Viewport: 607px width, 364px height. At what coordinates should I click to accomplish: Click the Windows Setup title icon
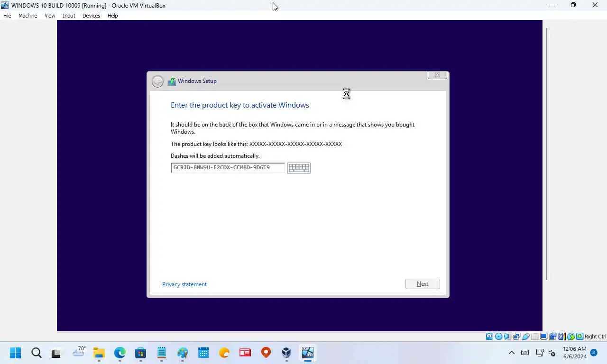[172, 82]
